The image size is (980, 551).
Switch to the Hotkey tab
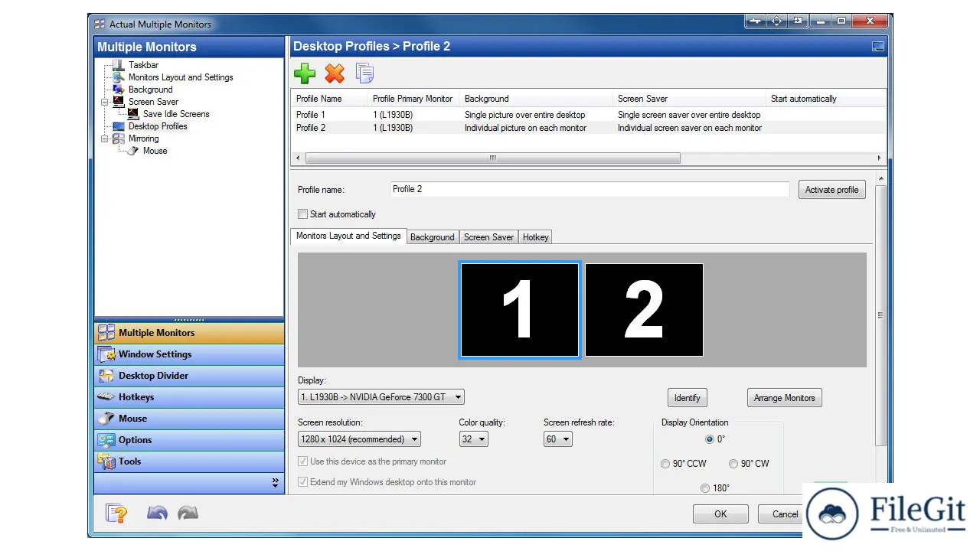(x=535, y=237)
